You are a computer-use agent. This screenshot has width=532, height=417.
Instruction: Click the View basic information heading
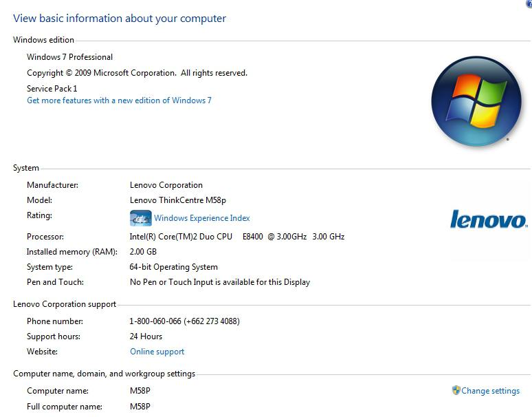tap(120, 19)
